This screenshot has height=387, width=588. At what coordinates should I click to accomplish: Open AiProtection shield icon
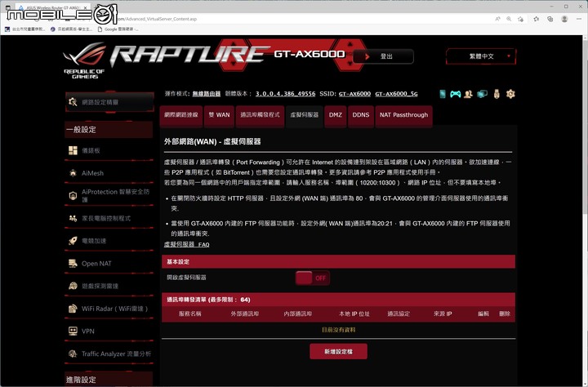[73, 195]
